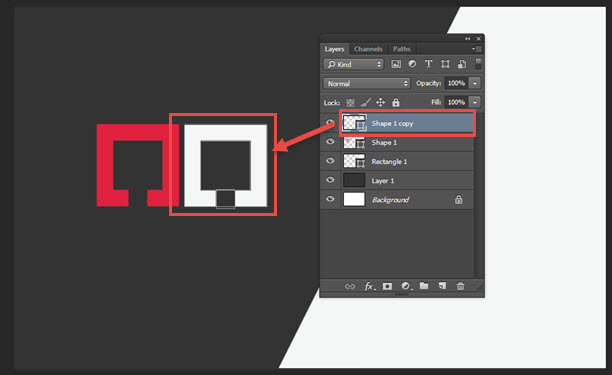Screen dimensions: 612x375
Task: Open the Normal blend mode dropdown
Action: point(366,84)
